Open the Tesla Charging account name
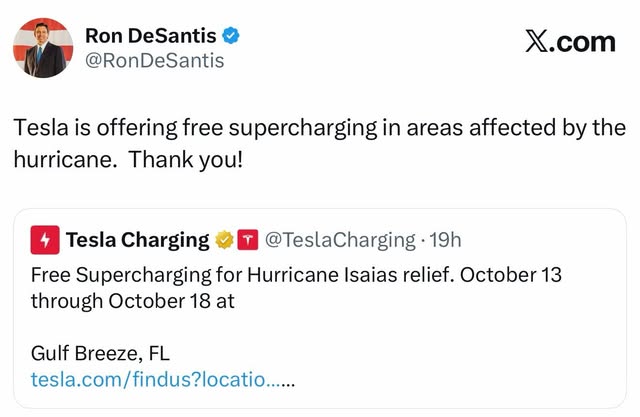The height and width of the screenshot is (417, 640). click(138, 240)
